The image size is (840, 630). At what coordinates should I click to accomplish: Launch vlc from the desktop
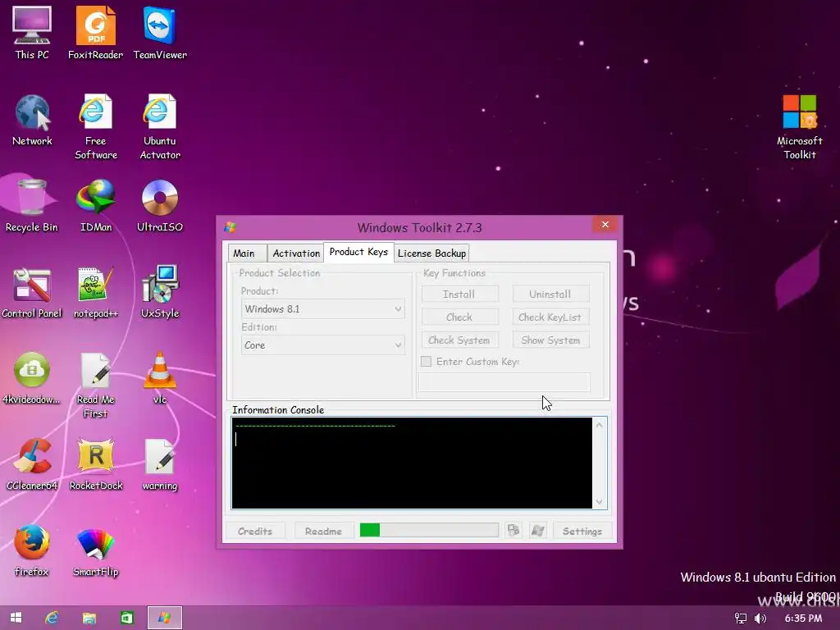pos(160,378)
